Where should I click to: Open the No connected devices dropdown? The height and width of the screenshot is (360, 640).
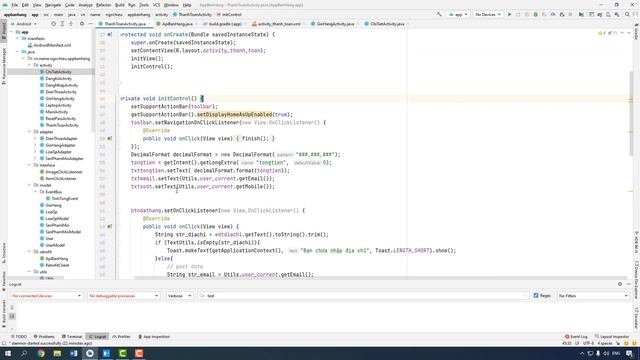(46, 296)
